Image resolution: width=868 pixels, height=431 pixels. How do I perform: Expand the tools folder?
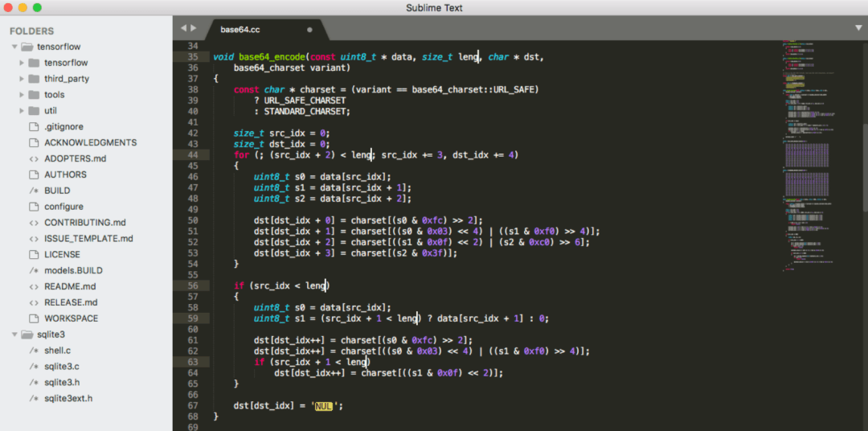coord(22,95)
